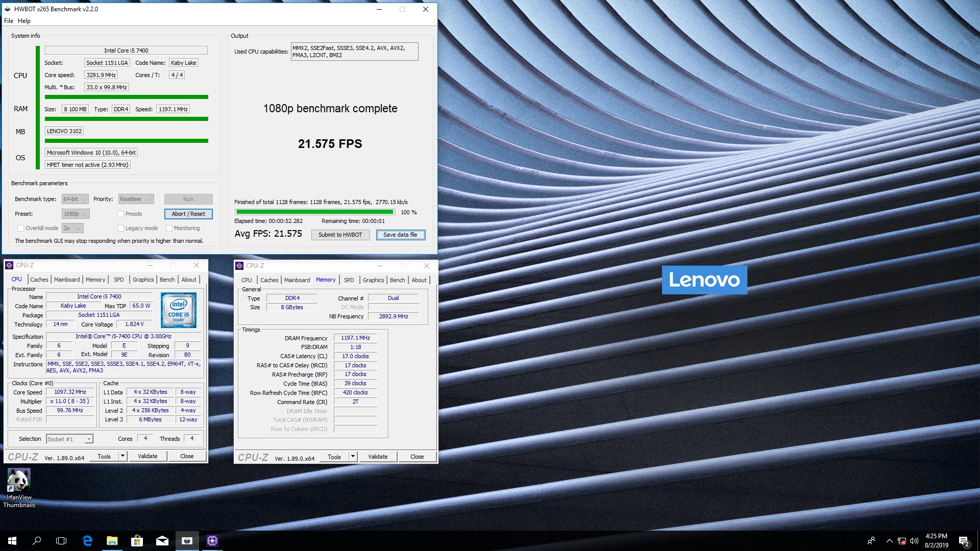Screen dimensions: 980x551
Task: Expand Tools arrow in right CPU-Z
Action: pos(353,457)
